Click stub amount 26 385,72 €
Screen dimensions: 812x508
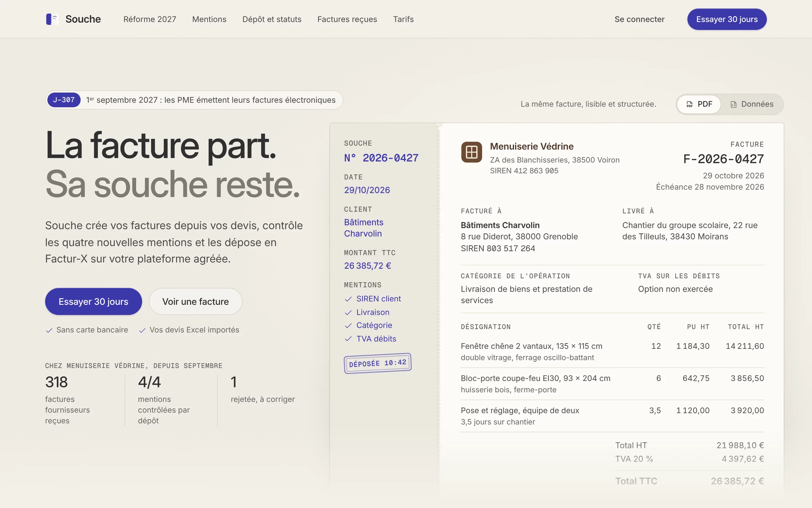[x=368, y=266]
